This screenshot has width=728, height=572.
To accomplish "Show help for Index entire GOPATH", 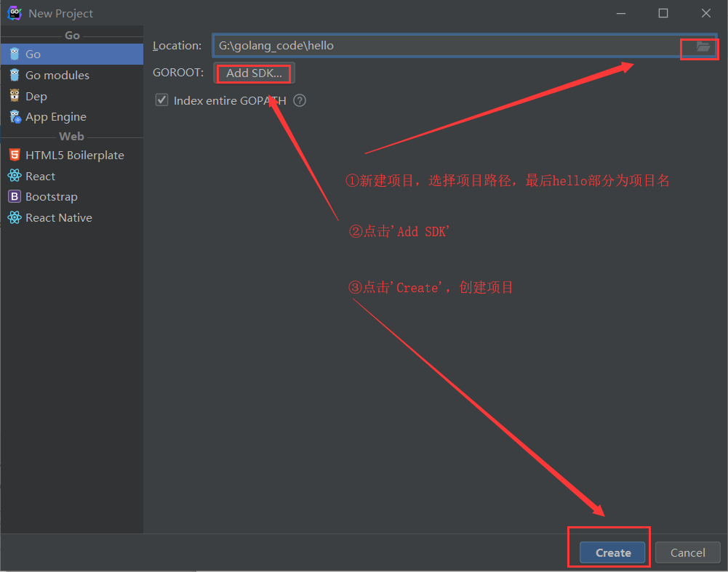I will pos(300,101).
